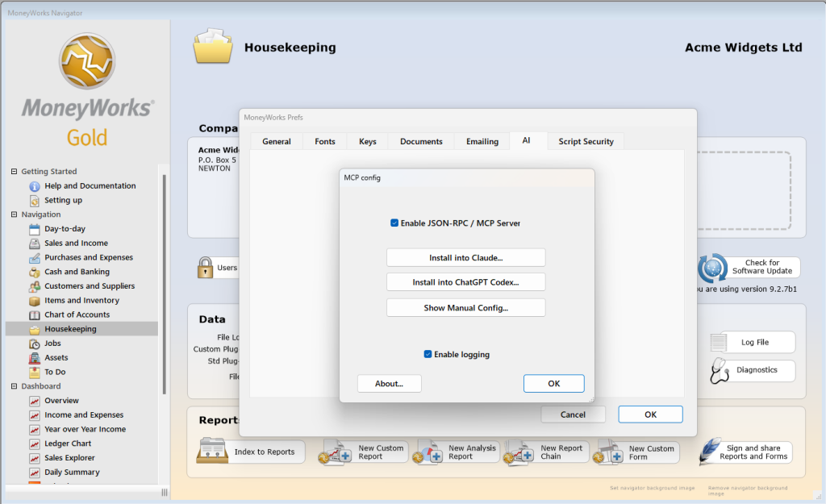Click the Assets icon in sidebar

click(x=34, y=358)
